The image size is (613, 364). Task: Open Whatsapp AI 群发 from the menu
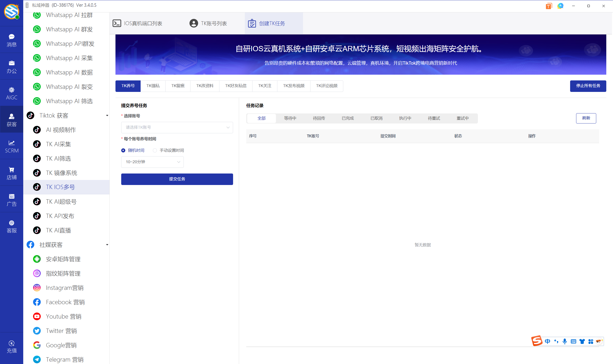pos(69,29)
